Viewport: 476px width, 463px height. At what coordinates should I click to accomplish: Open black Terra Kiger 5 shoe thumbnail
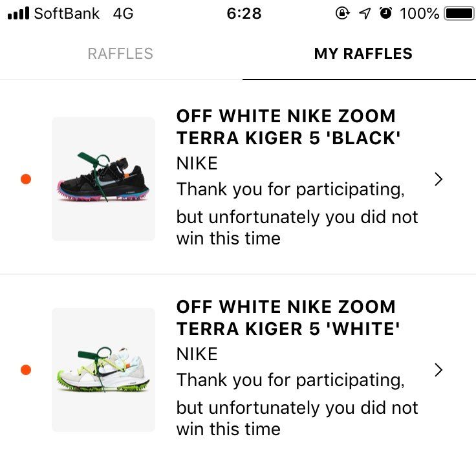point(103,179)
